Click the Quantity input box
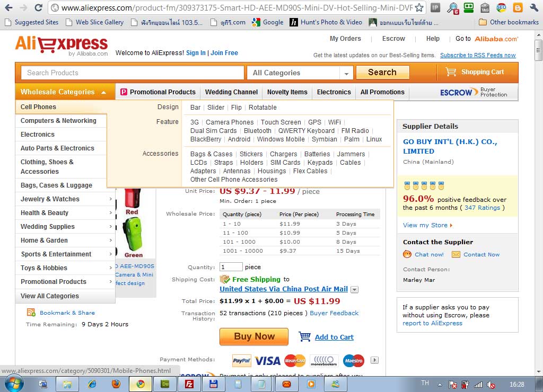Viewport: 543px width, 392px height. coord(231,267)
